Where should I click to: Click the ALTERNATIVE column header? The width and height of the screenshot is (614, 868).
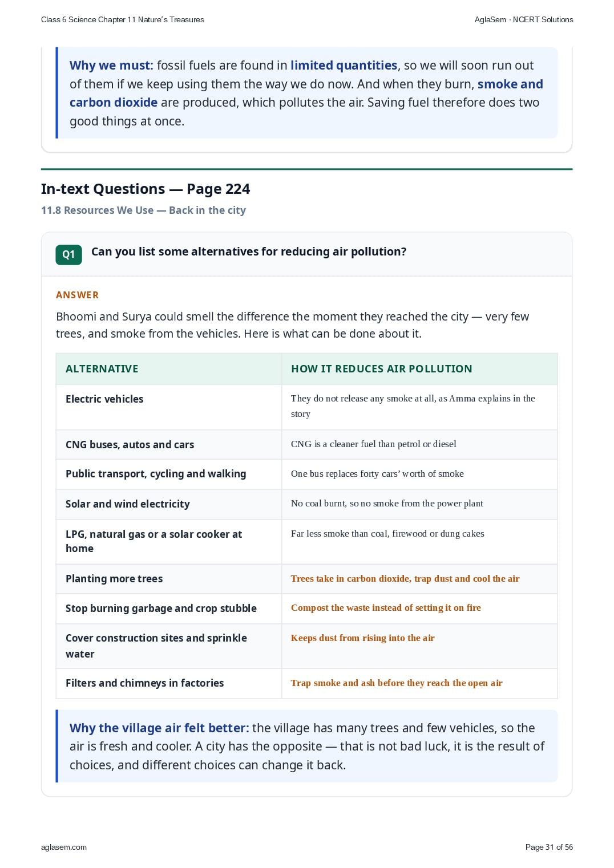click(102, 369)
